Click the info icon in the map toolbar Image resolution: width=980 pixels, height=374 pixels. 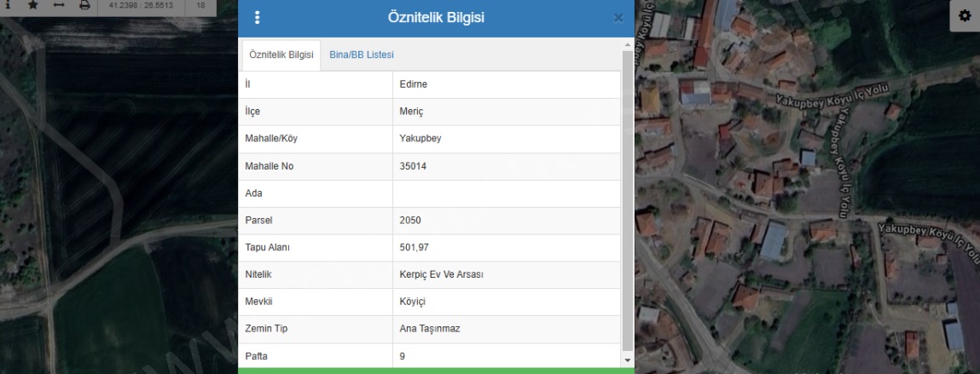coord(7,5)
